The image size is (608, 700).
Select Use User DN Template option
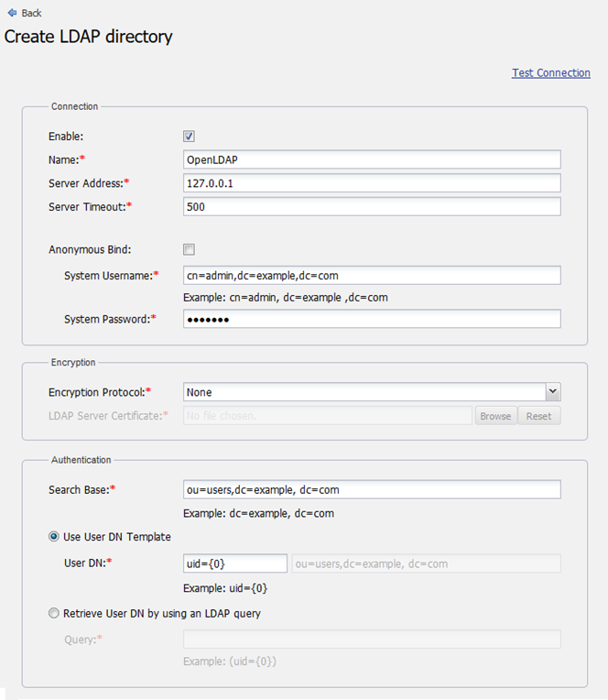point(55,537)
